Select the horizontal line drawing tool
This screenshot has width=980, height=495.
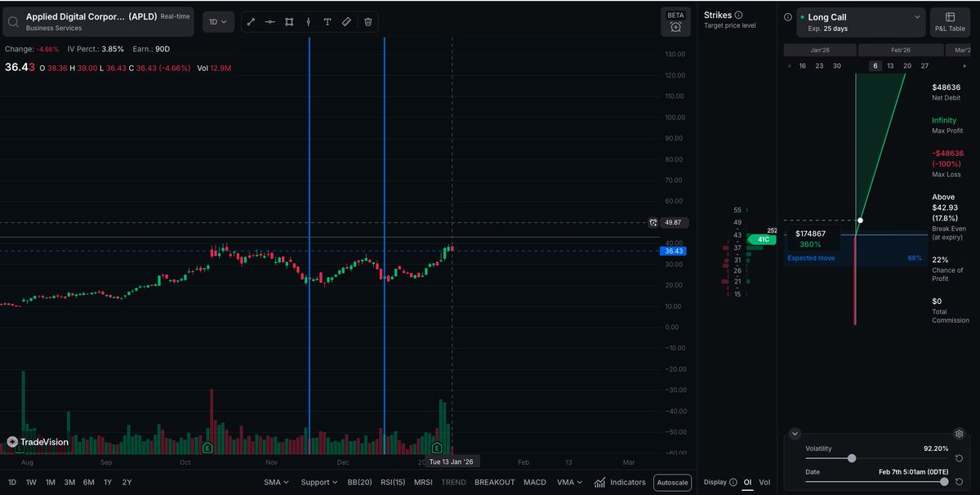[x=270, y=22]
